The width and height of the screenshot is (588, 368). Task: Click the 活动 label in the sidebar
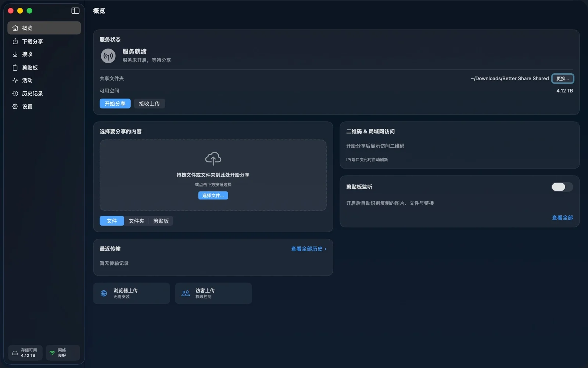coord(27,80)
